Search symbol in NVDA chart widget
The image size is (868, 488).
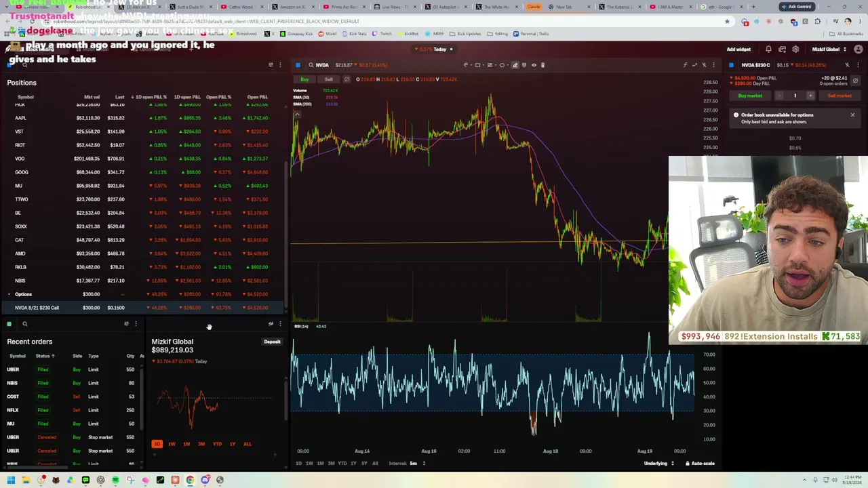[x=311, y=65]
